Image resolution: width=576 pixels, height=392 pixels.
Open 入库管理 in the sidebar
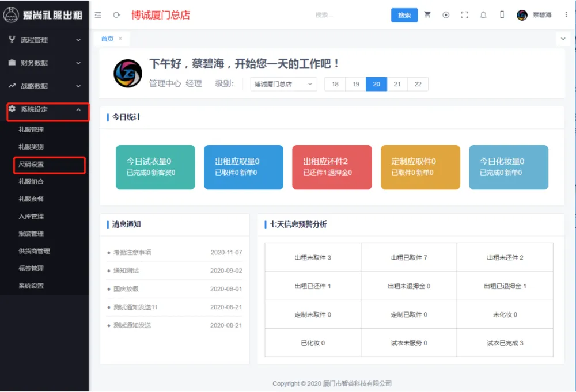[x=31, y=216]
